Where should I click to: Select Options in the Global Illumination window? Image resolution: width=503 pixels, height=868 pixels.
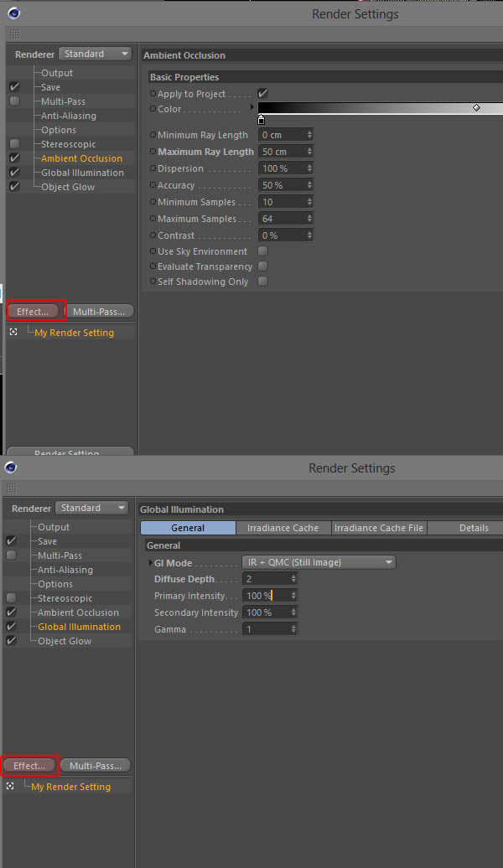(55, 584)
